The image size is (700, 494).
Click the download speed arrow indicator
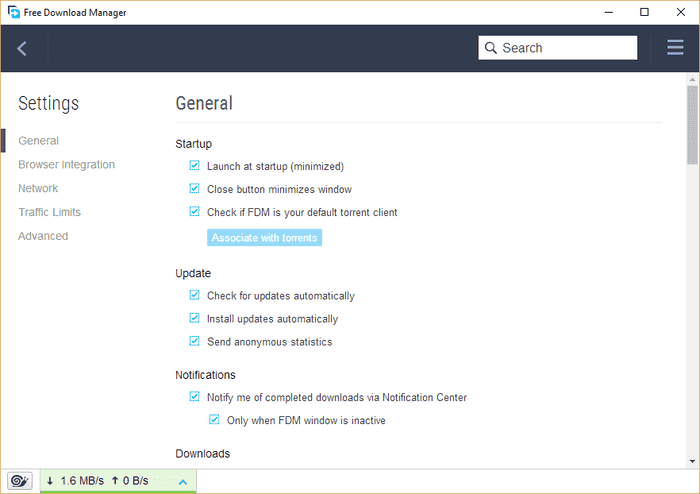tap(50, 481)
